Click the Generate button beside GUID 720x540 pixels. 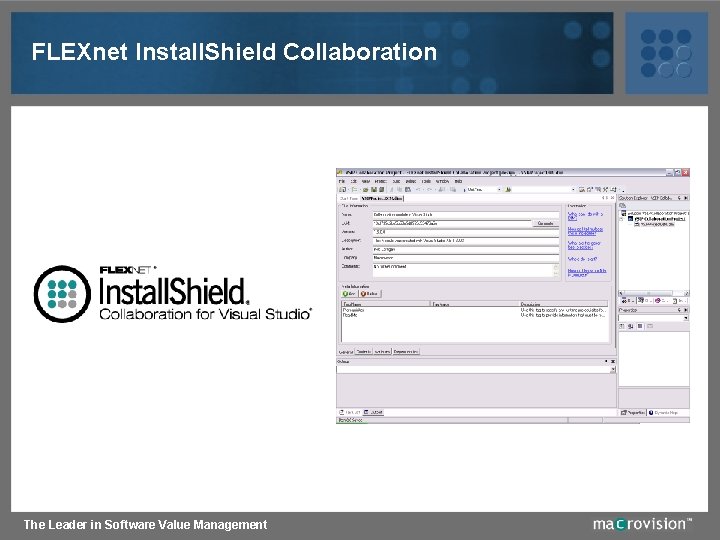tap(546, 223)
